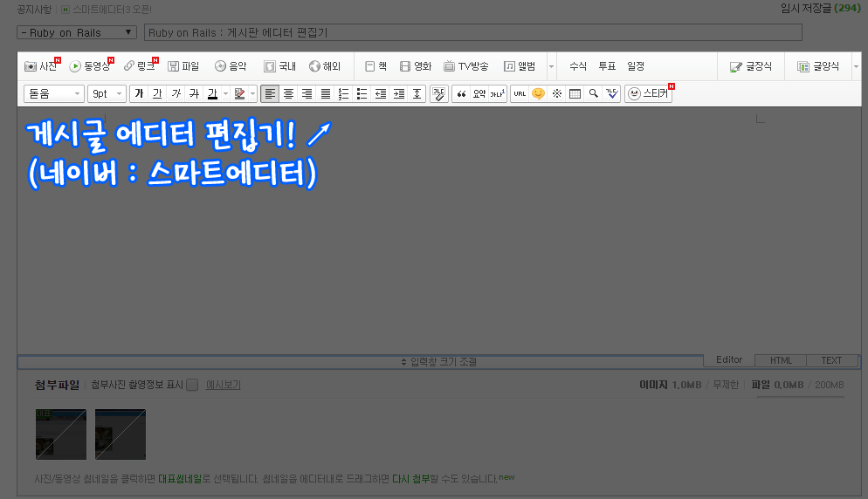Open the emoticon smiley picker
This screenshot has width=868, height=499.
tap(538, 93)
